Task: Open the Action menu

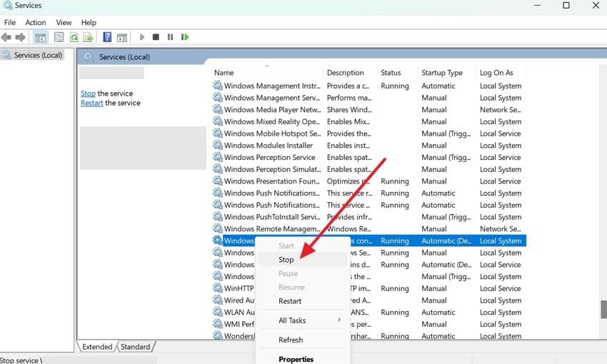Action: click(x=36, y=22)
